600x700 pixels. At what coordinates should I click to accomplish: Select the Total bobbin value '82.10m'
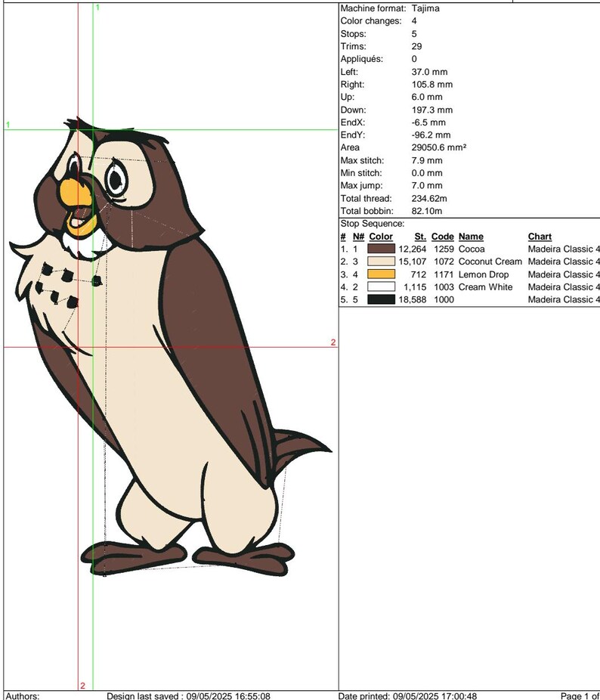click(427, 211)
